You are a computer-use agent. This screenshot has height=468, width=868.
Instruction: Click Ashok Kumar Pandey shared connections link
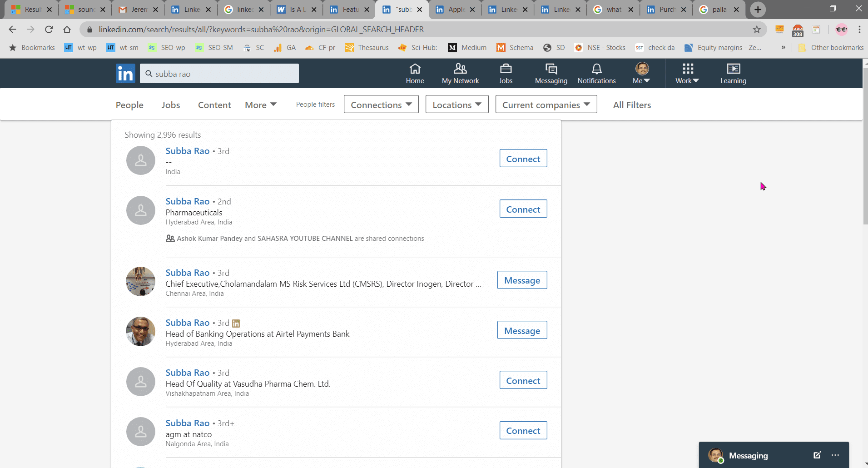209,239
